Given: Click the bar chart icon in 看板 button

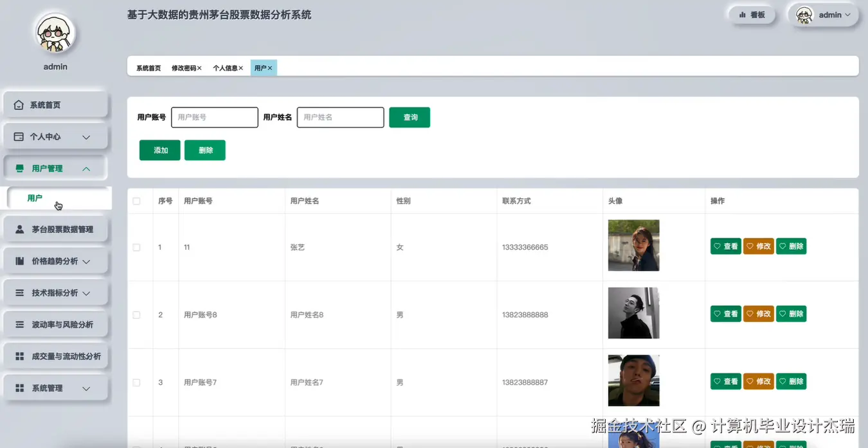Looking at the screenshot, I should (x=742, y=15).
